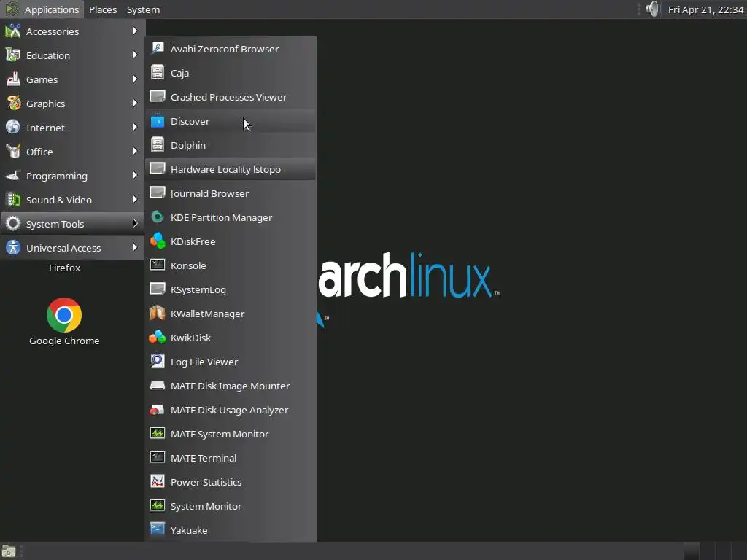Launch Yakuake from its text label

point(189,530)
